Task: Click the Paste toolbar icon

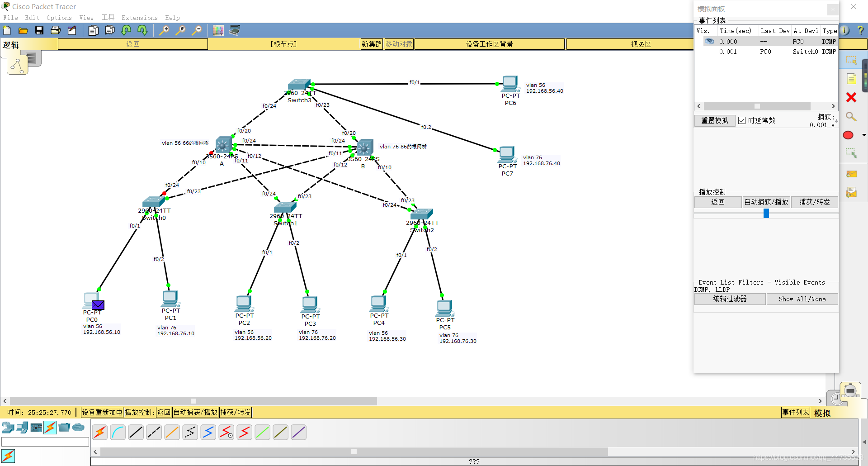Action: click(x=110, y=30)
